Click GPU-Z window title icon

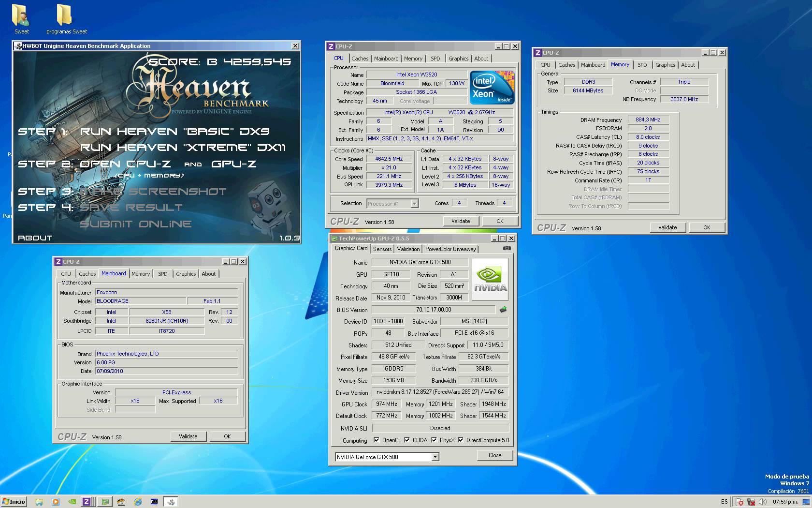tap(334, 239)
